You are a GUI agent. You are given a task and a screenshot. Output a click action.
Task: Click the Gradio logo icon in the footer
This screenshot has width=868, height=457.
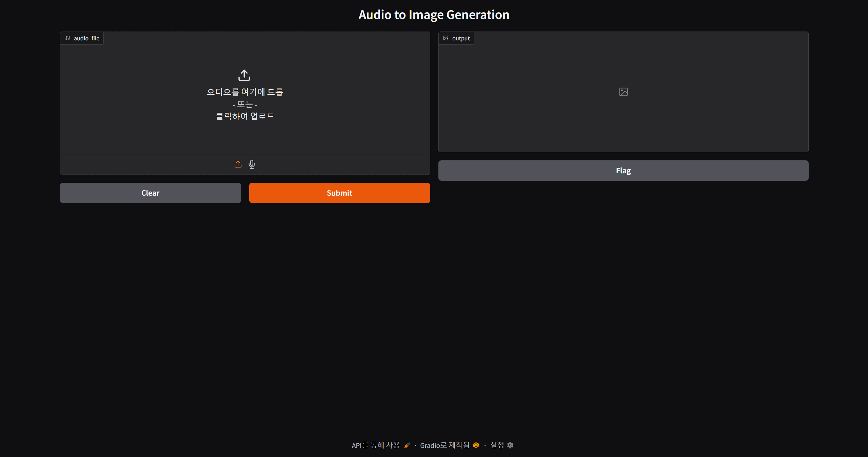(475, 445)
